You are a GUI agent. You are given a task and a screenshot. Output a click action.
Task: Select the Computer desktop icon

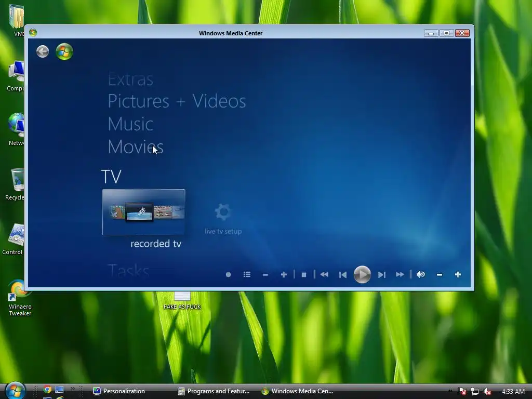(x=16, y=76)
